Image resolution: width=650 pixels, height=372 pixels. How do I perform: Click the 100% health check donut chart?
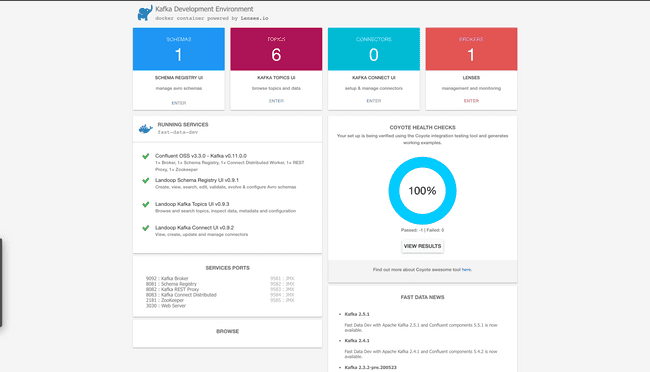point(422,191)
